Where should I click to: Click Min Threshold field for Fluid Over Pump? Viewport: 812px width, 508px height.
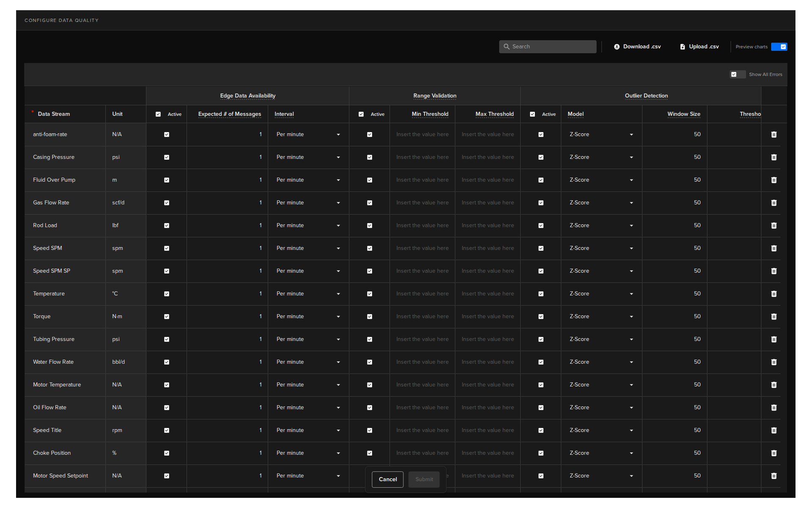coord(422,180)
